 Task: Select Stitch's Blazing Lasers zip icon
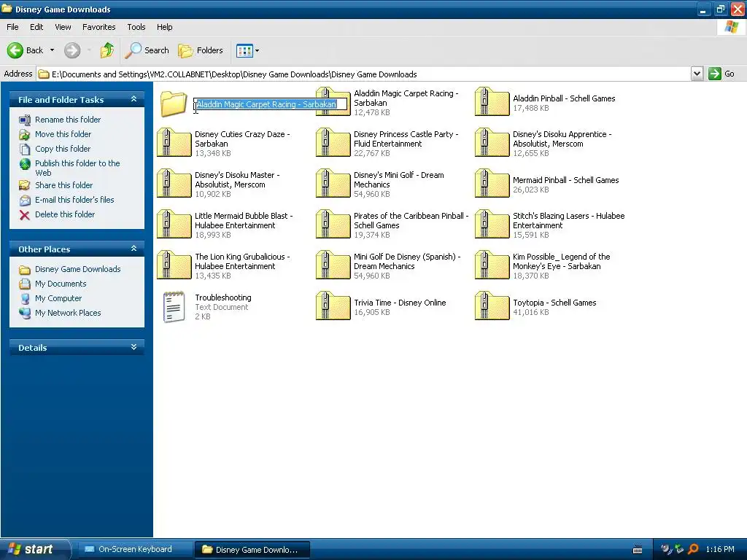point(492,225)
